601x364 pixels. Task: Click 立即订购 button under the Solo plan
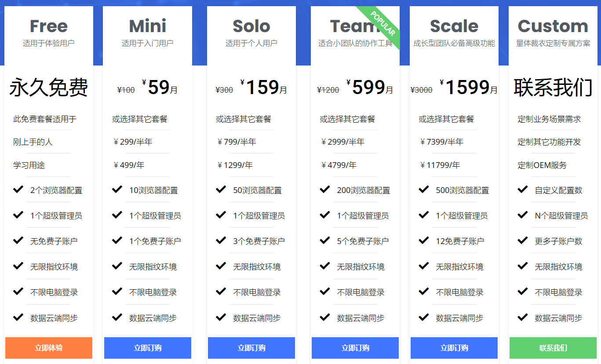(x=251, y=348)
